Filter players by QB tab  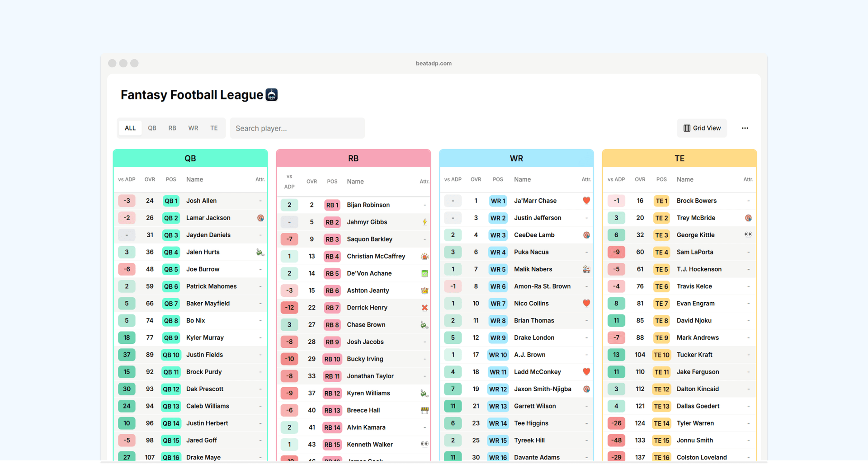[x=152, y=128]
